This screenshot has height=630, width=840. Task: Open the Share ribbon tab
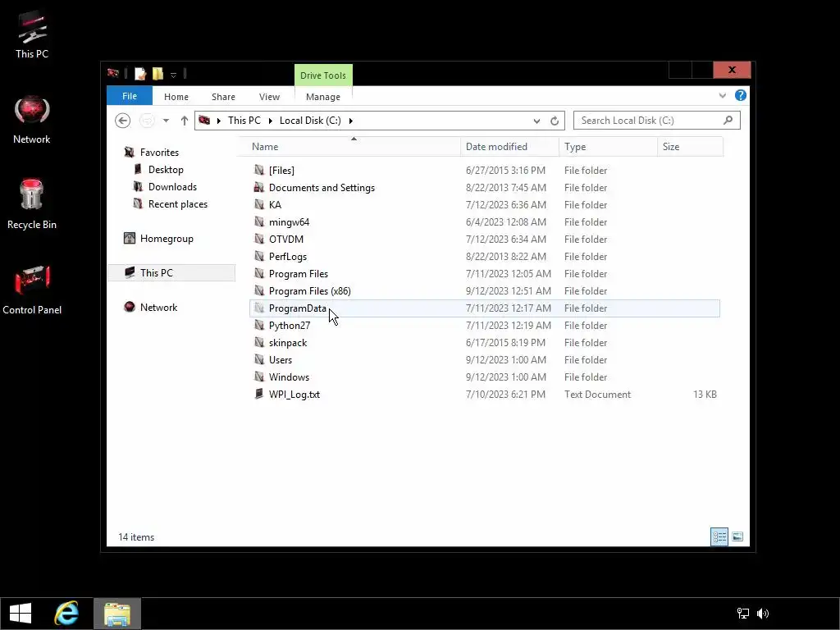(x=223, y=97)
